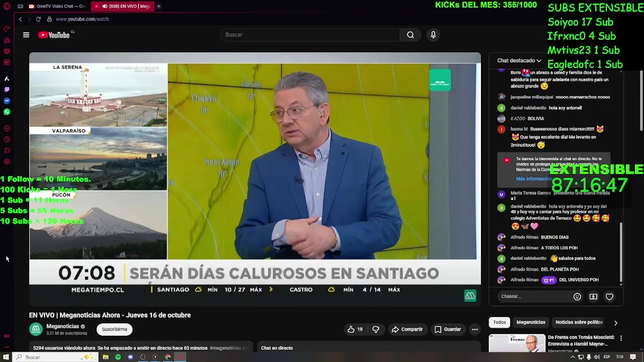Select the Todos chip

click(x=499, y=322)
